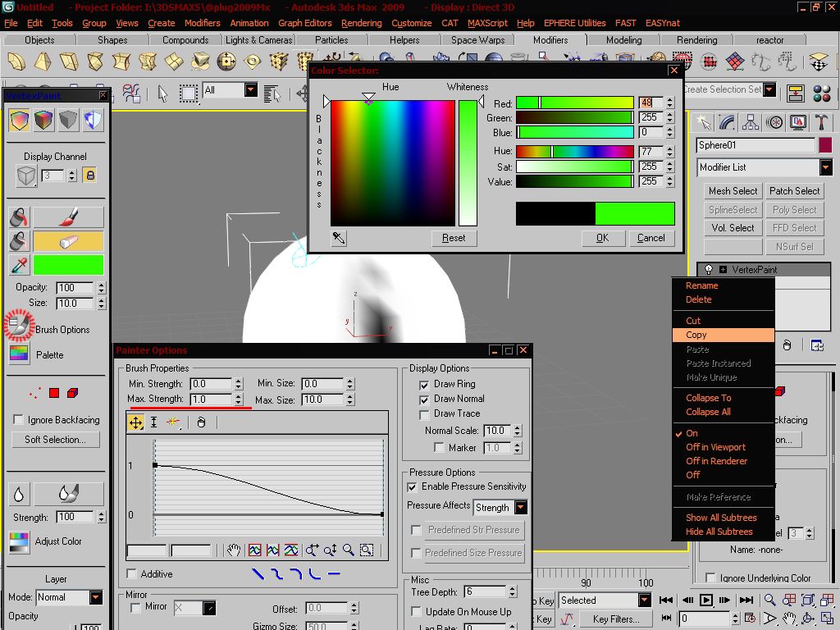Toggle the display channel lock icon
Image resolution: width=840 pixels, height=630 pixels.
(90, 176)
